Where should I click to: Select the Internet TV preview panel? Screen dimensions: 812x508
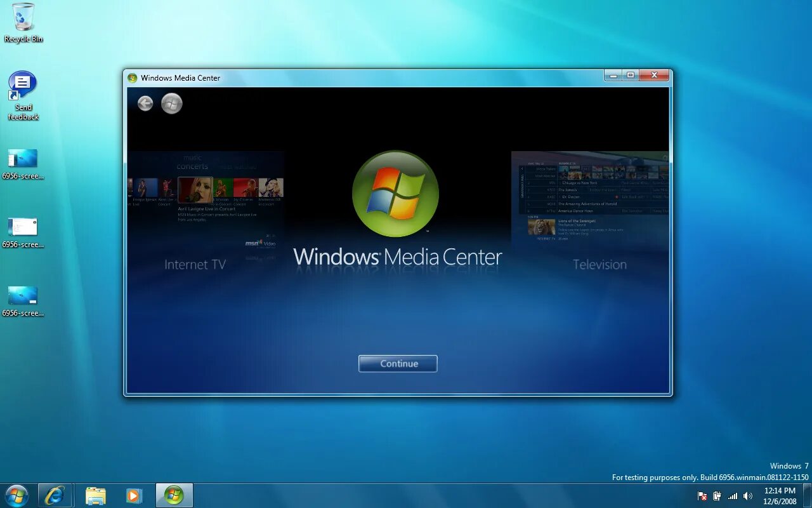click(205, 213)
